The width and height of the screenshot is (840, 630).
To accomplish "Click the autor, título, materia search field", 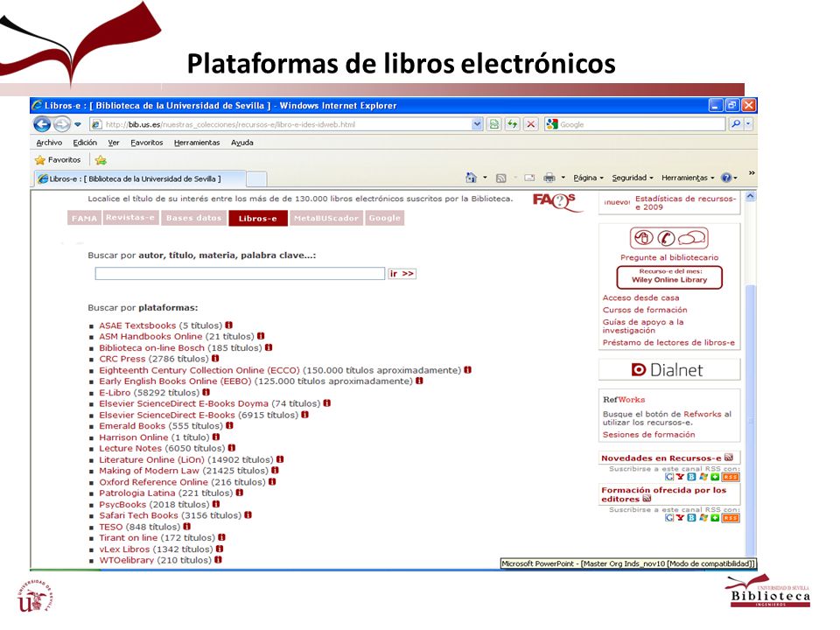I will tap(240, 274).
